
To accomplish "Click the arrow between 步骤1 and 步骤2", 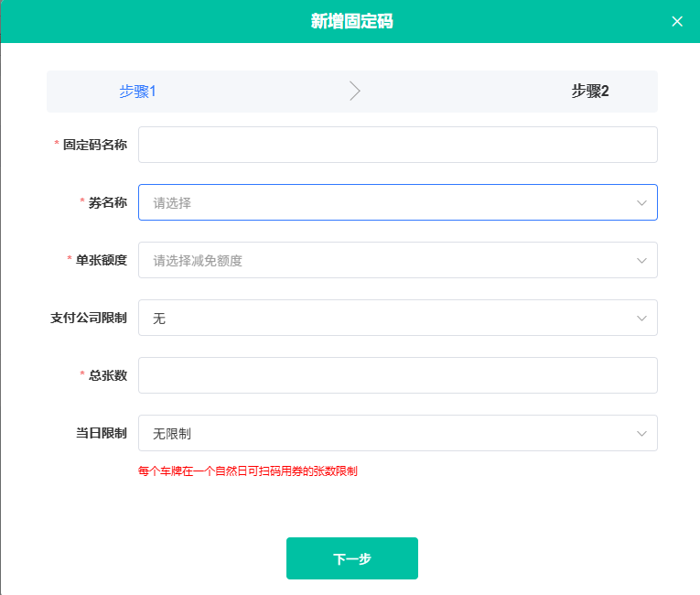I will 354,92.
